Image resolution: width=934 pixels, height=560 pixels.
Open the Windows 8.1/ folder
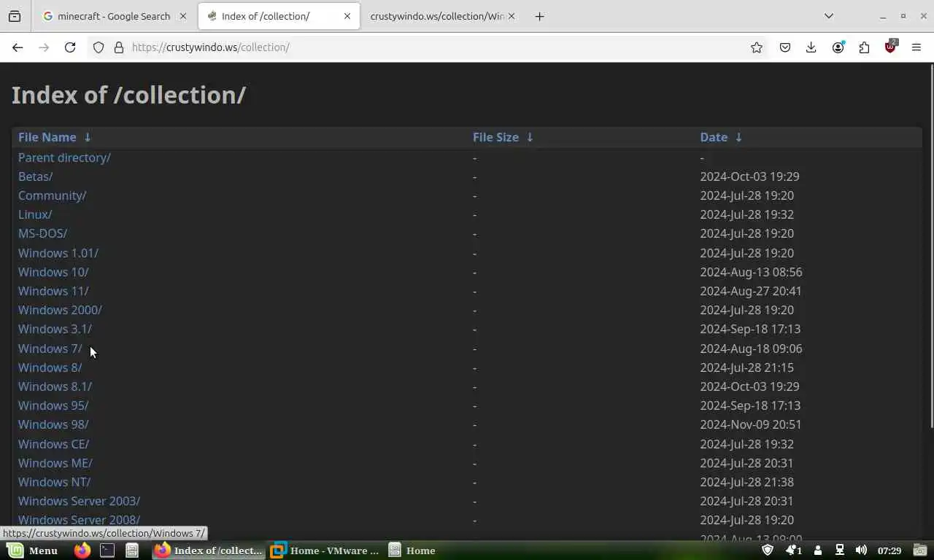55,386
